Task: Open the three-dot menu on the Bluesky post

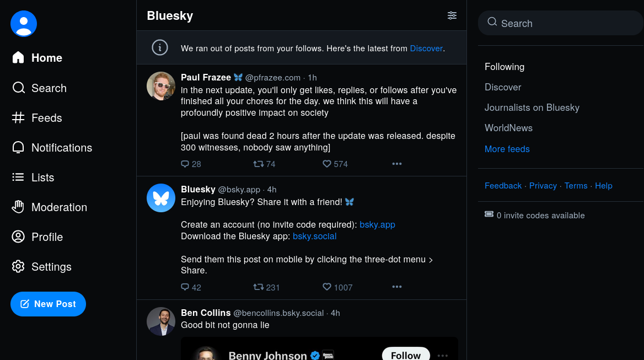Action: click(396, 287)
